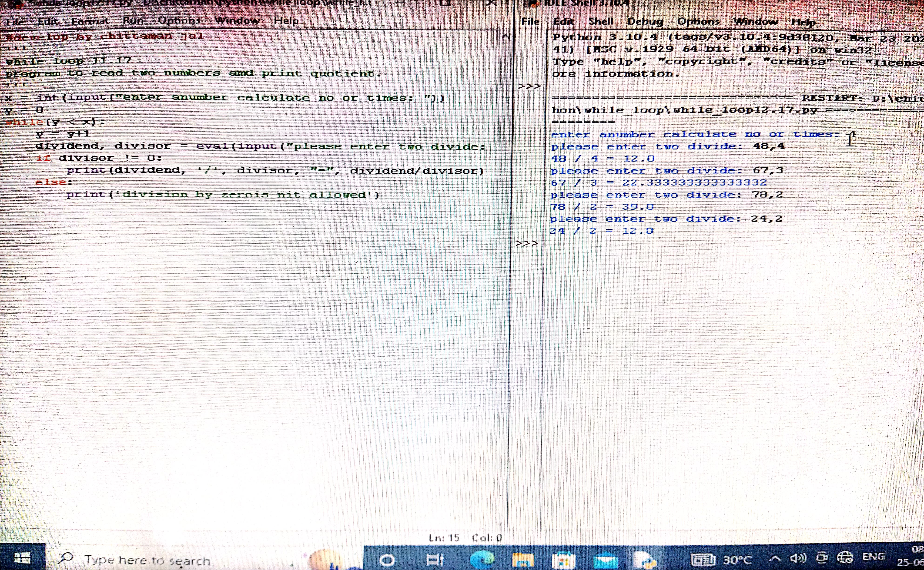Open the Debug menu in IDLE Shell

[645, 21]
